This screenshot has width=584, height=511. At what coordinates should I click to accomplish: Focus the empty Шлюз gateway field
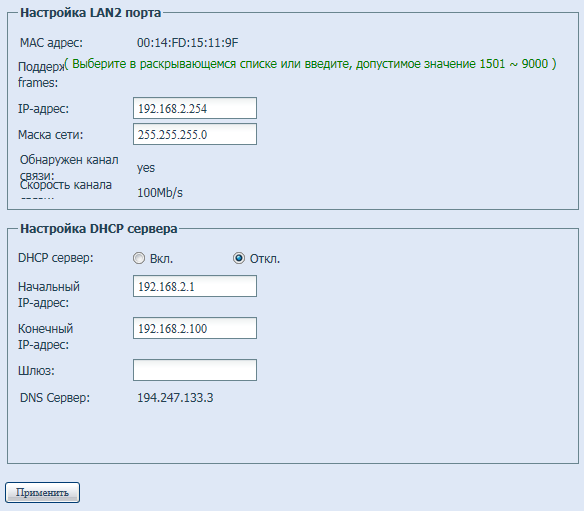tap(195, 370)
